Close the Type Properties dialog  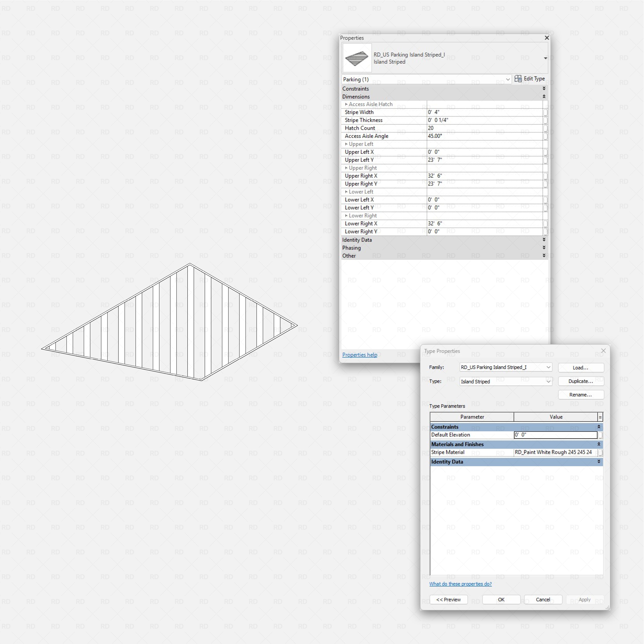pos(603,351)
